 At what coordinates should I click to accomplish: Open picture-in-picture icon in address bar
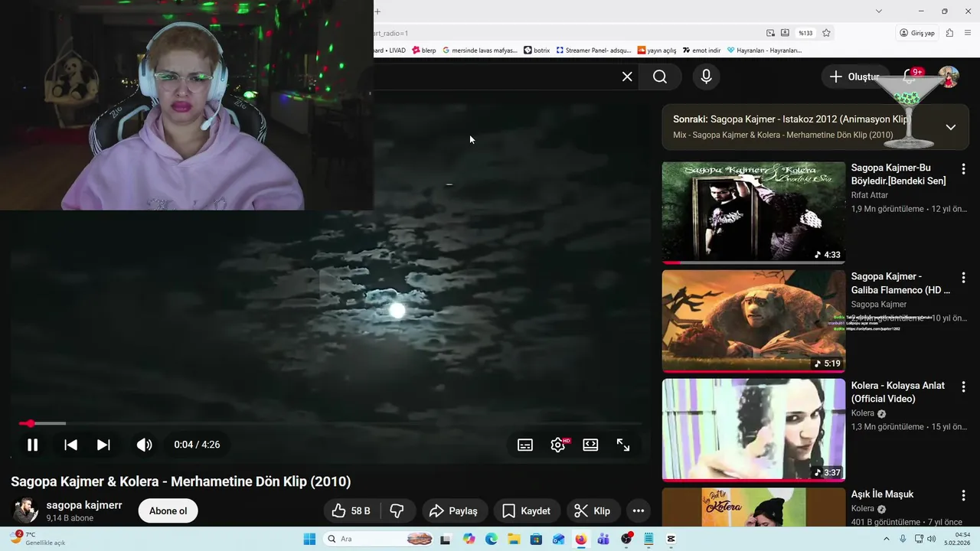[x=770, y=33]
